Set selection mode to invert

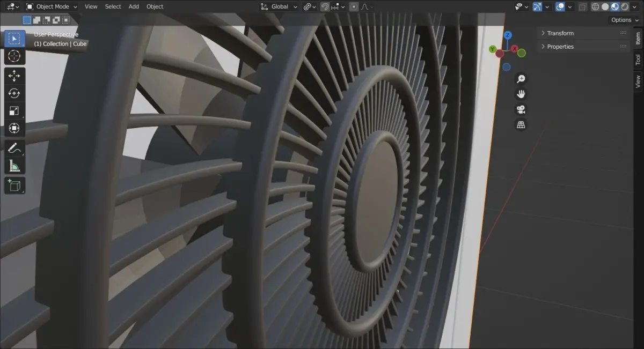56,20
